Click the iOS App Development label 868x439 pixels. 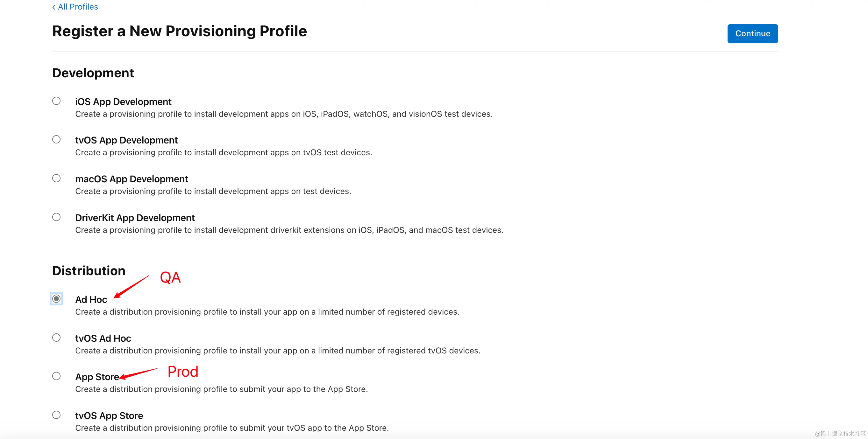coord(123,102)
